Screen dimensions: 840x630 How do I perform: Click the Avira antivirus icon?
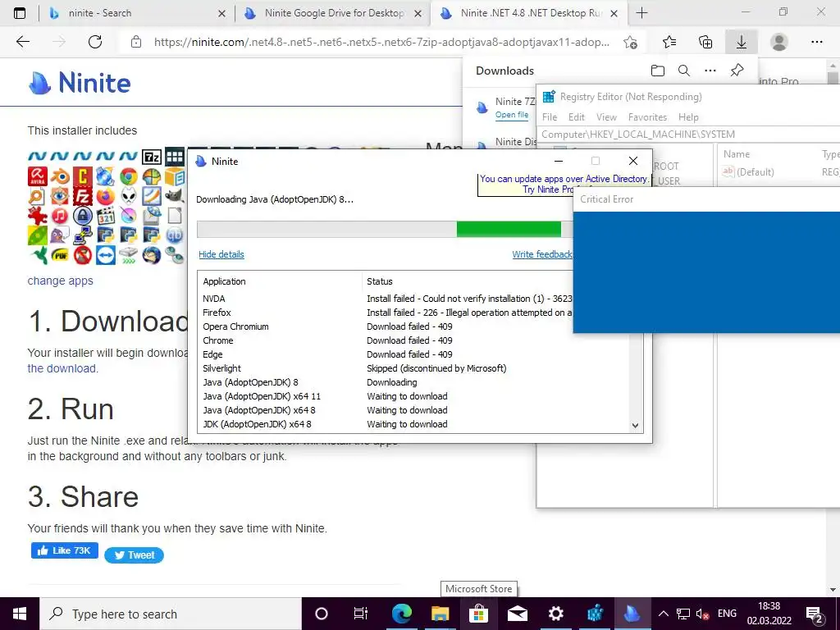(x=38, y=176)
